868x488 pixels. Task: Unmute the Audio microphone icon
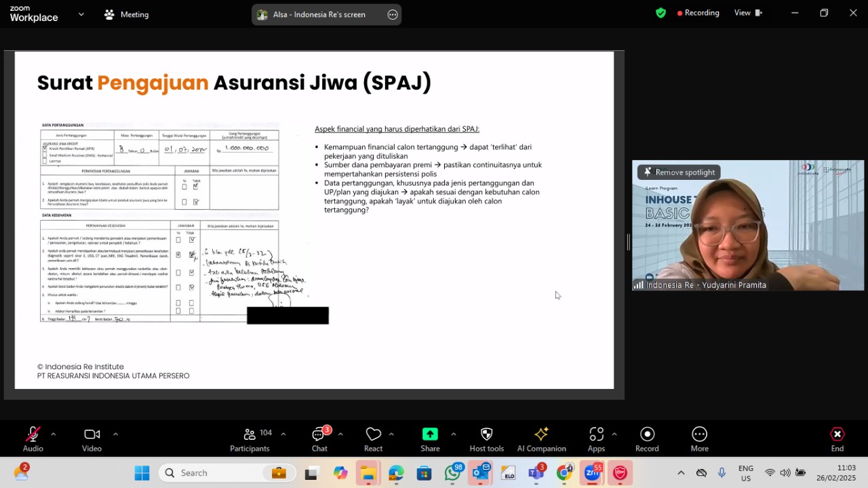(x=32, y=434)
